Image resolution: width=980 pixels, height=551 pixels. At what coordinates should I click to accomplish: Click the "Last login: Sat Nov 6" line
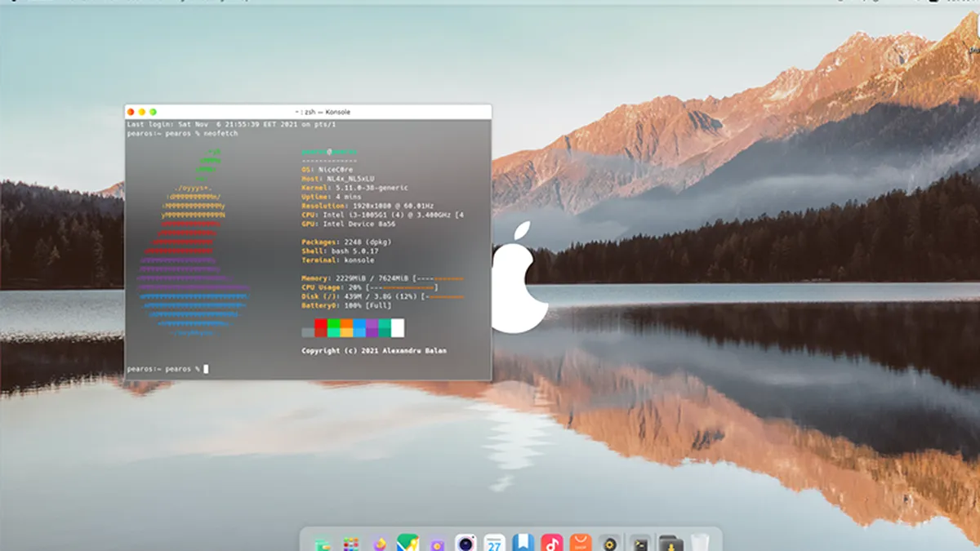[x=231, y=124]
